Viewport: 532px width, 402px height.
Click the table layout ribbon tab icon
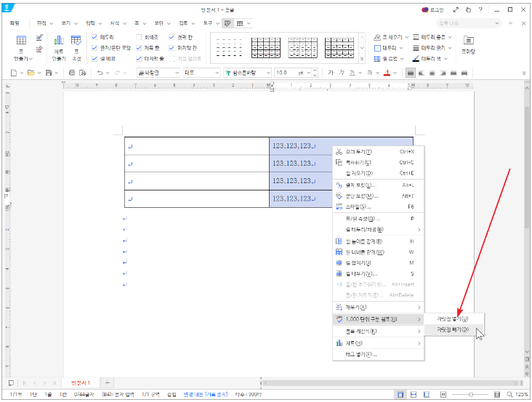[x=240, y=23]
